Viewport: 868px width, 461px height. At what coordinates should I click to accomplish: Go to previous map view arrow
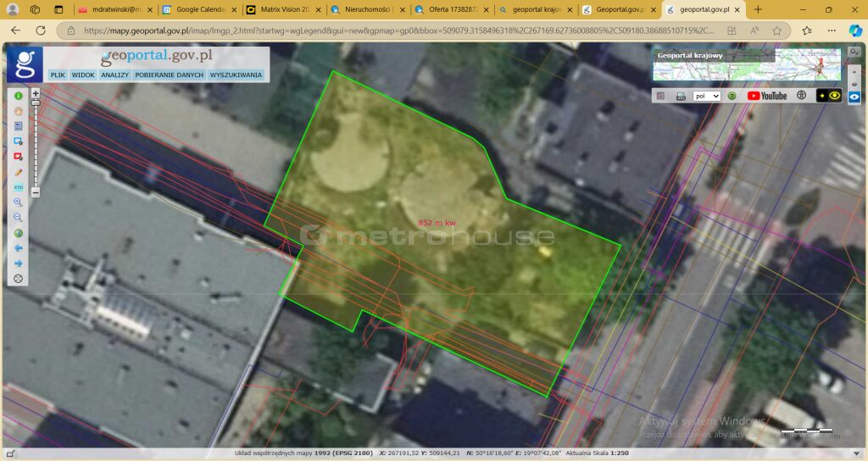coord(18,248)
